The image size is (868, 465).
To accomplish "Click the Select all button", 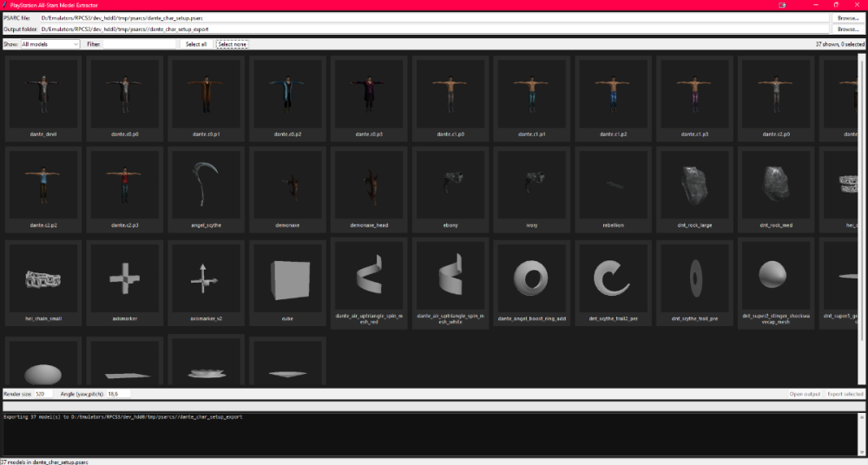I will click(196, 44).
